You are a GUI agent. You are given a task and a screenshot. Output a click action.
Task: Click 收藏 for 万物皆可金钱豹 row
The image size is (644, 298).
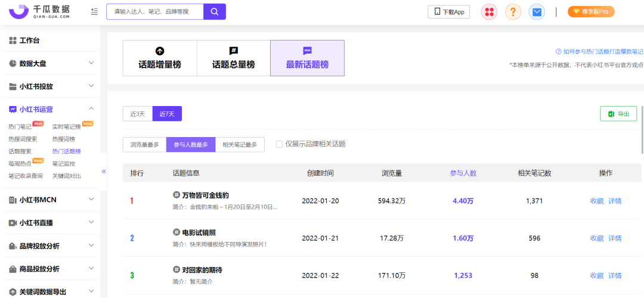[x=597, y=201]
